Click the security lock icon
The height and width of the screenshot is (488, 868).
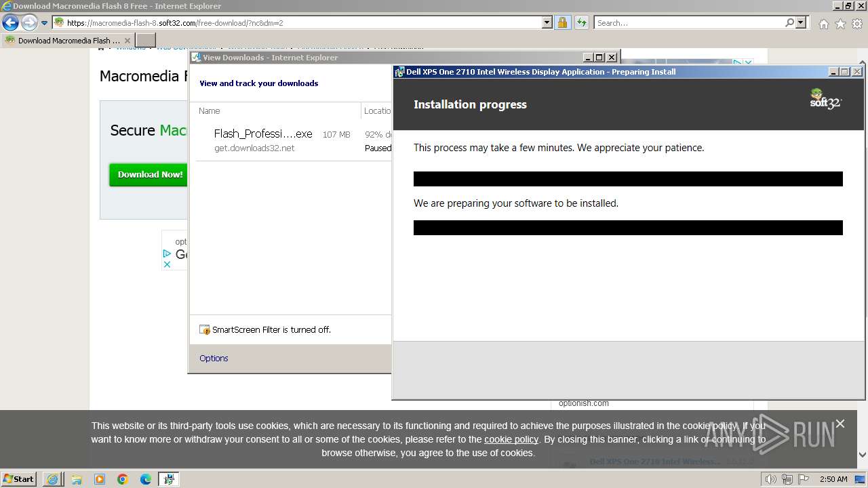[x=562, y=22]
